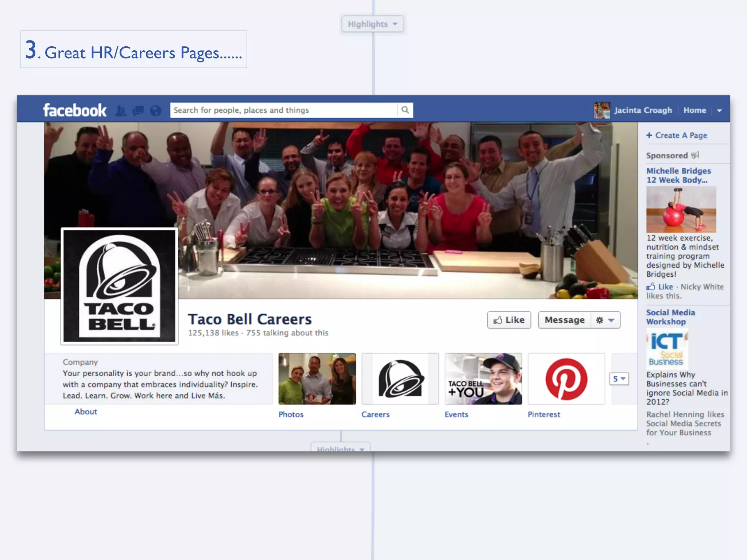This screenshot has height=560, width=747.
Task: Open notifications globe icon
Action: point(155,110)
